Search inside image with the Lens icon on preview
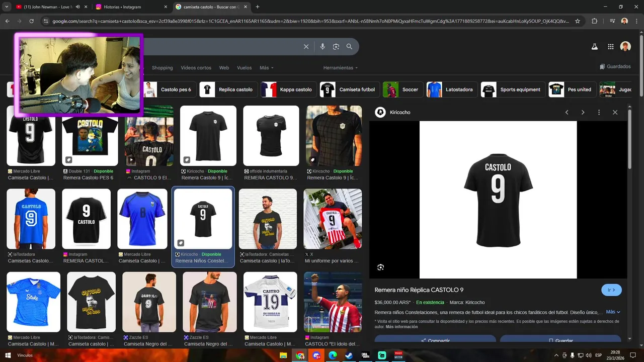 381,267
